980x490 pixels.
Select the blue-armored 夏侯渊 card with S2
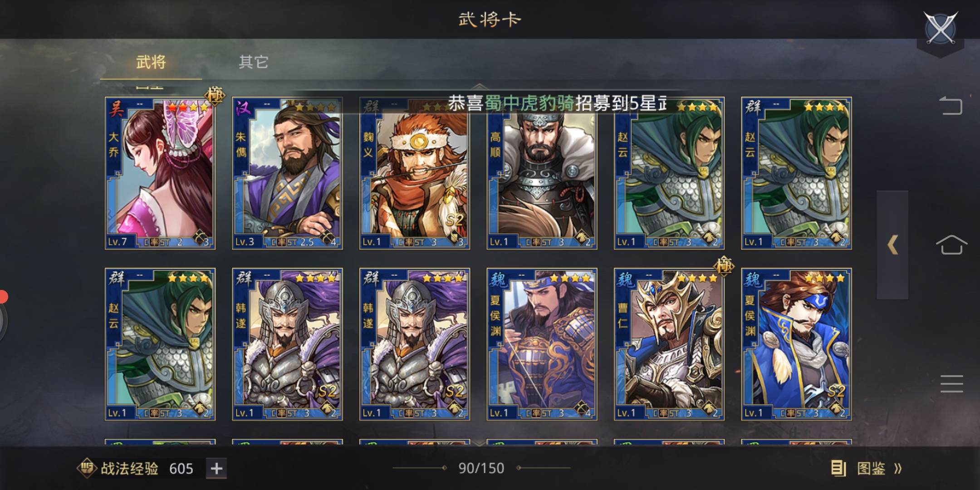click(796, 344)
